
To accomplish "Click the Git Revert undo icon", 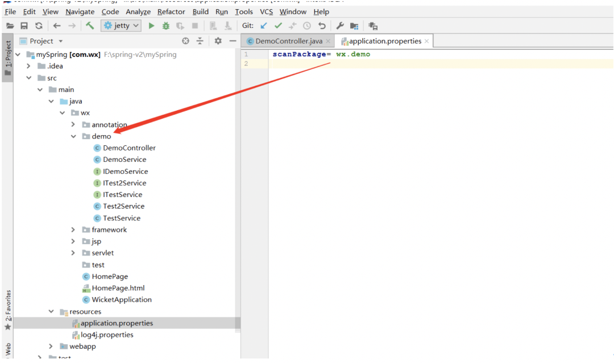I will click(322, 26).
